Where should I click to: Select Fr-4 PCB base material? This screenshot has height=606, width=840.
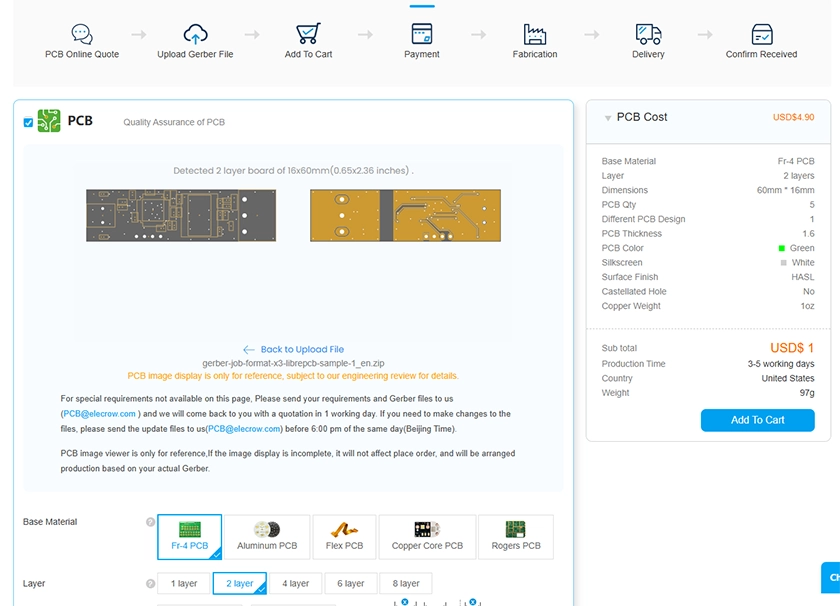[190, 537]
